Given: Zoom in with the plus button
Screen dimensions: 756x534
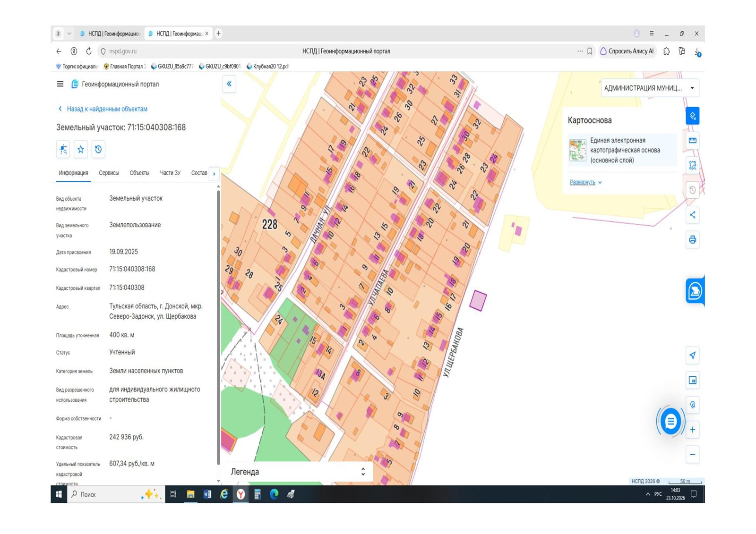Looking at the screenshot, I should click(x=693, y=430).
